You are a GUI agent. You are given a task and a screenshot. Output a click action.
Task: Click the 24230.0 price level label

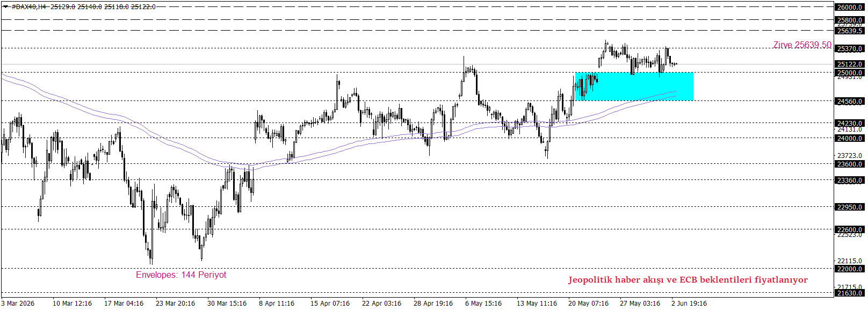click(x=850, y=123)
